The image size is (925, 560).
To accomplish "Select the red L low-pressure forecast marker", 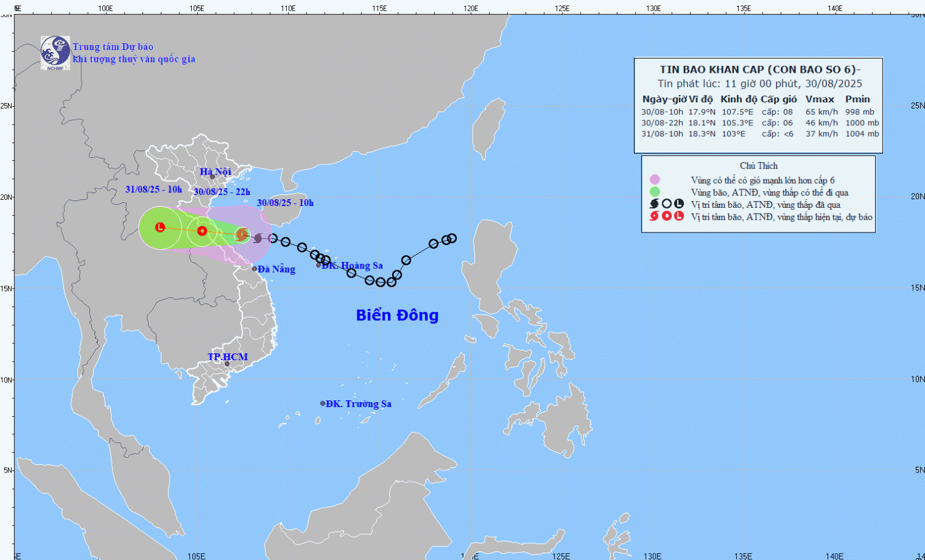I will (x=160, y=227).
